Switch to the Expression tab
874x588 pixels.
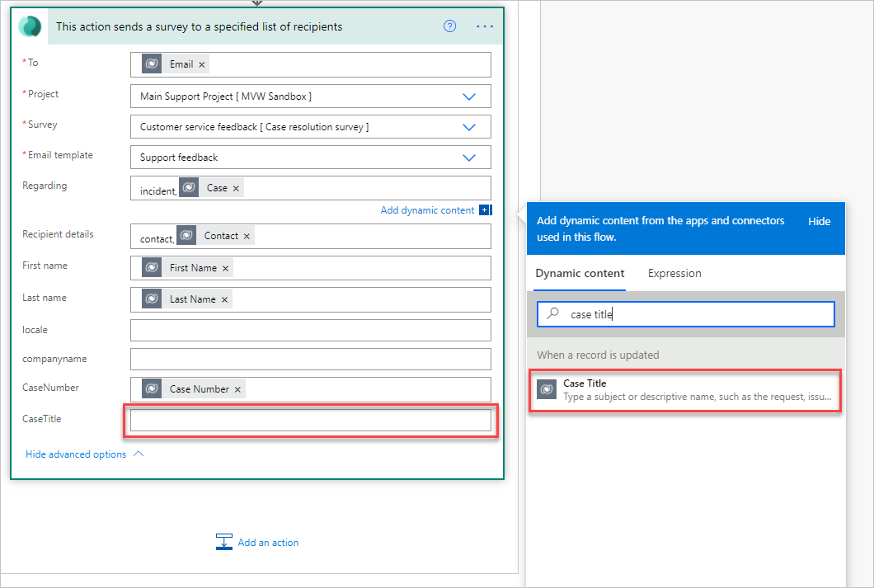674,274
